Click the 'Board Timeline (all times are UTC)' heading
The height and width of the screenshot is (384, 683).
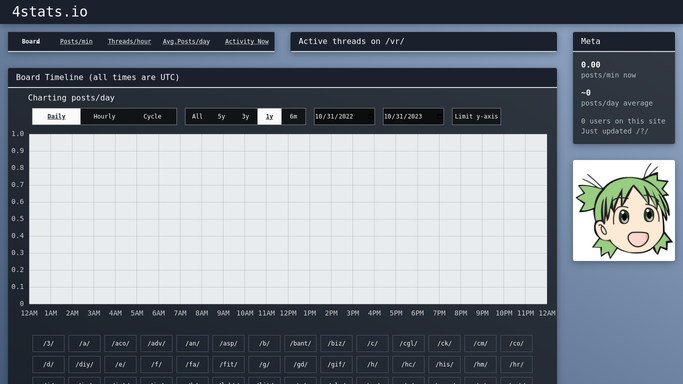tap(98, 77)
